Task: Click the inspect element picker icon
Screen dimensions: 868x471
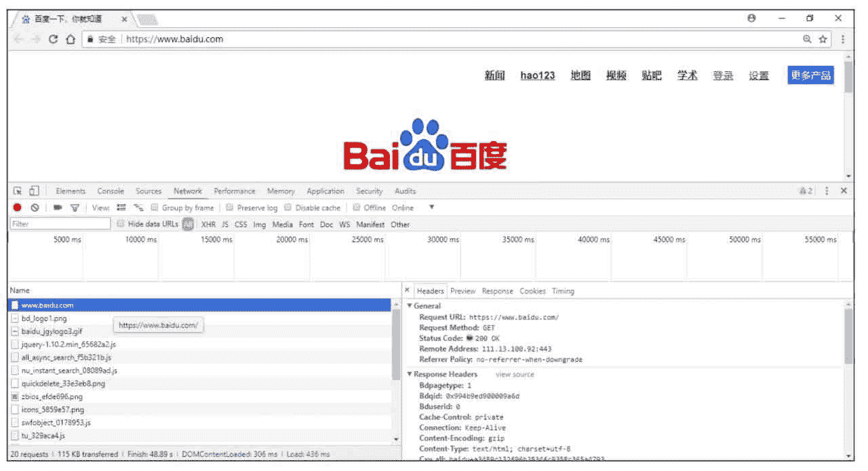Action: pyautogui.click(x=18, y=191)
